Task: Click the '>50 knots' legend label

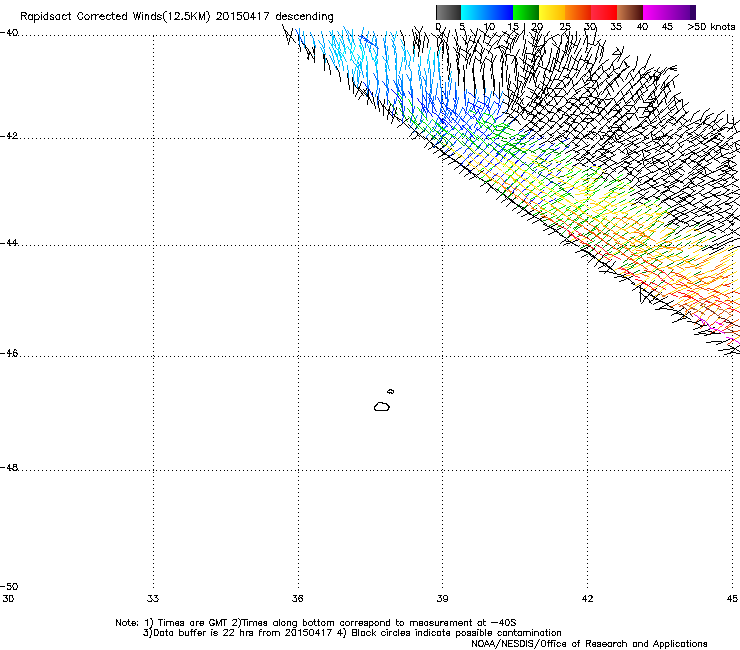Action: tap(711, 27)
